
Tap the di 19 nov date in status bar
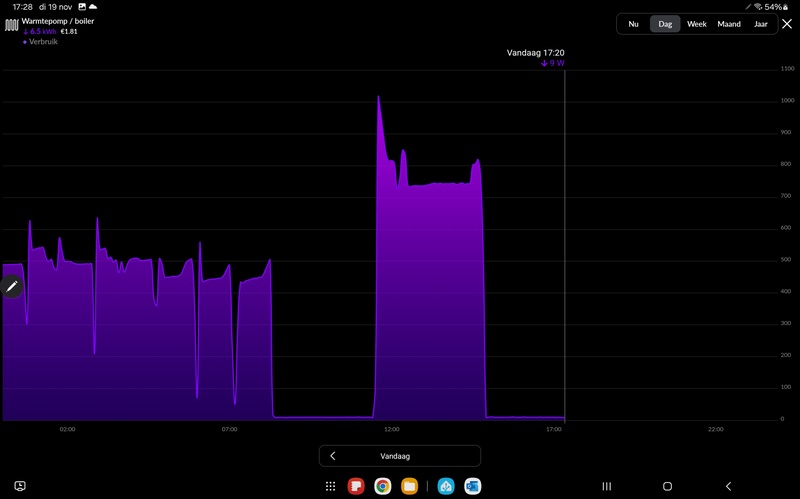coord(55,7)
